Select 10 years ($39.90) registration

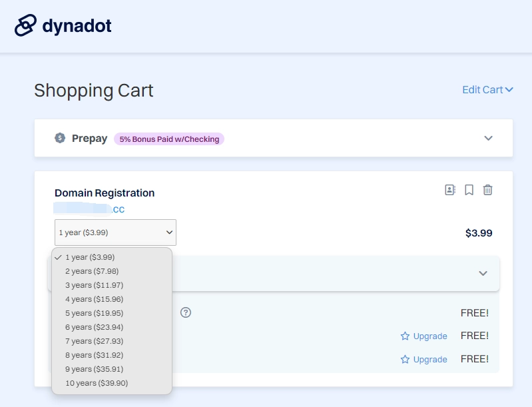coord(97,383)
